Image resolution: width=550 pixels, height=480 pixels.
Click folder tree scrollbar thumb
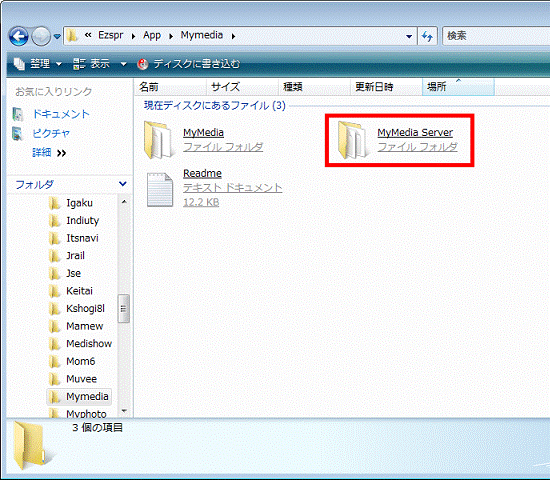tap(124, 308)
